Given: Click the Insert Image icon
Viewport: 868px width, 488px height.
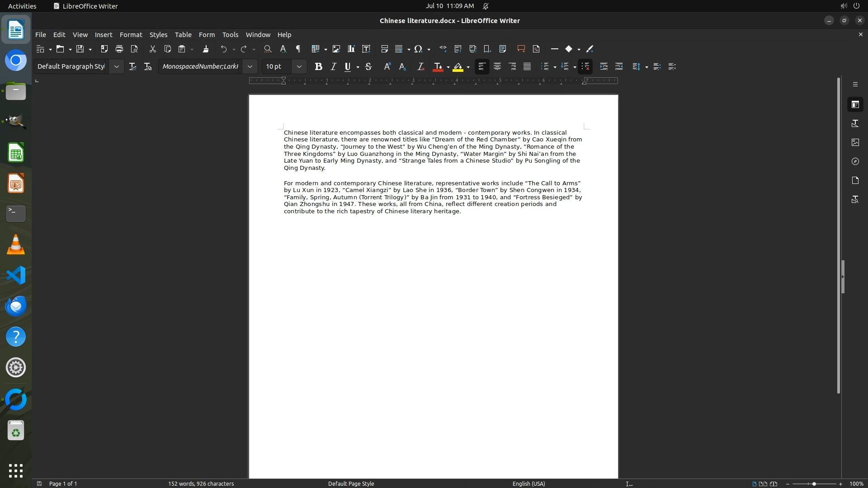Looking at the screenshot, I should pos(336,49).
